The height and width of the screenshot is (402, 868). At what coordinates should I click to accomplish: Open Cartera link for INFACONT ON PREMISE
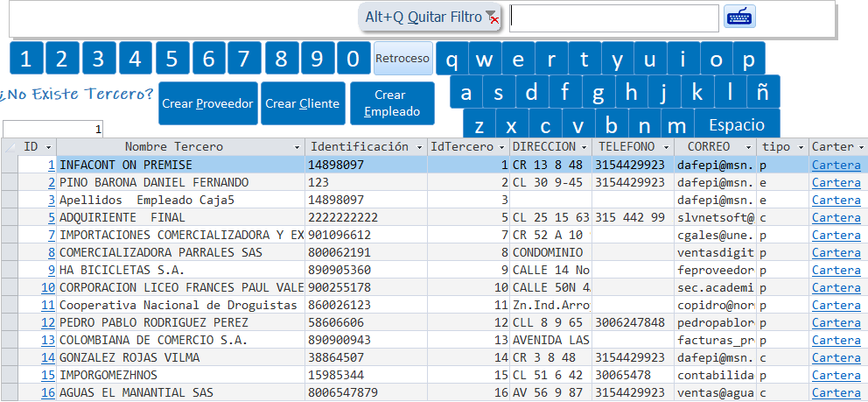coord(836,165)
